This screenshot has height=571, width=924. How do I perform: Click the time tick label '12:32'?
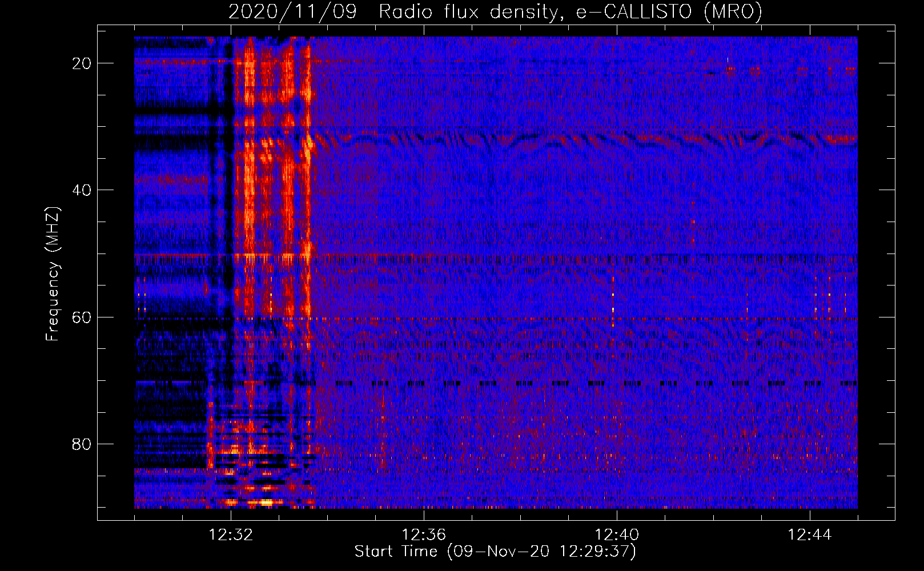(231, 535)
